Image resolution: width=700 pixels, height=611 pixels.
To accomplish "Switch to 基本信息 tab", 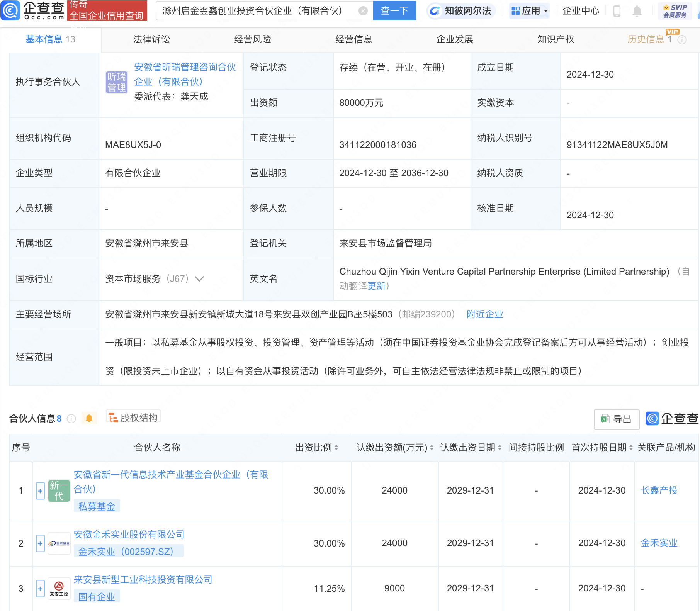I will [50, 39].
